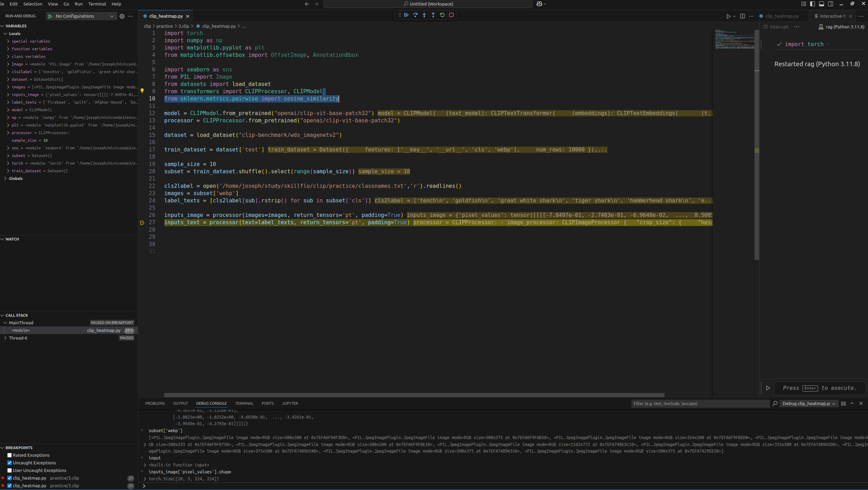Open the No Configurations dropdown

(84, 16)
